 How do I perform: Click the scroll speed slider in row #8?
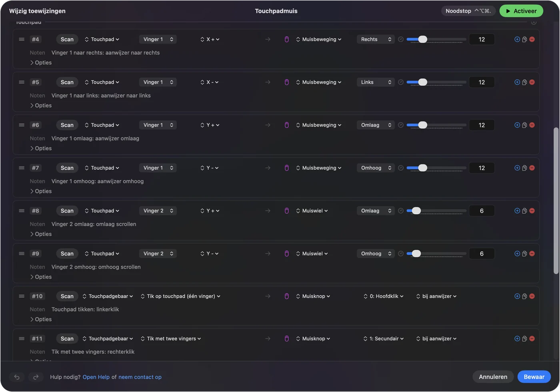pos(436,211)
